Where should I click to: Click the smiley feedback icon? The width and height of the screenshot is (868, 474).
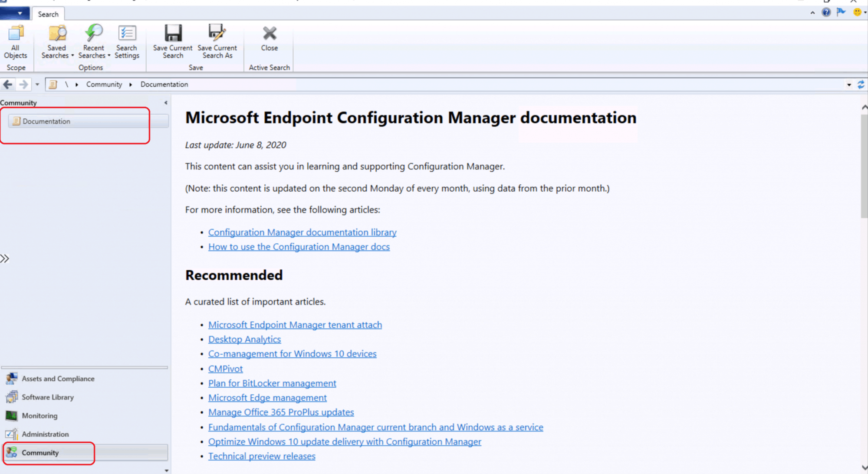[x=858, y=13]
